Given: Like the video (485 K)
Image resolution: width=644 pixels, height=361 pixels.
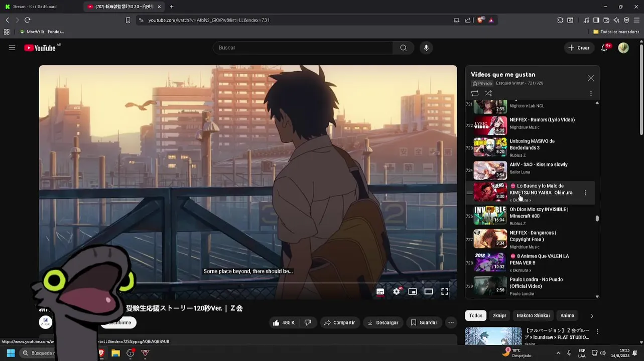Looking at the screenshot, I should click(x=284, y=322).
